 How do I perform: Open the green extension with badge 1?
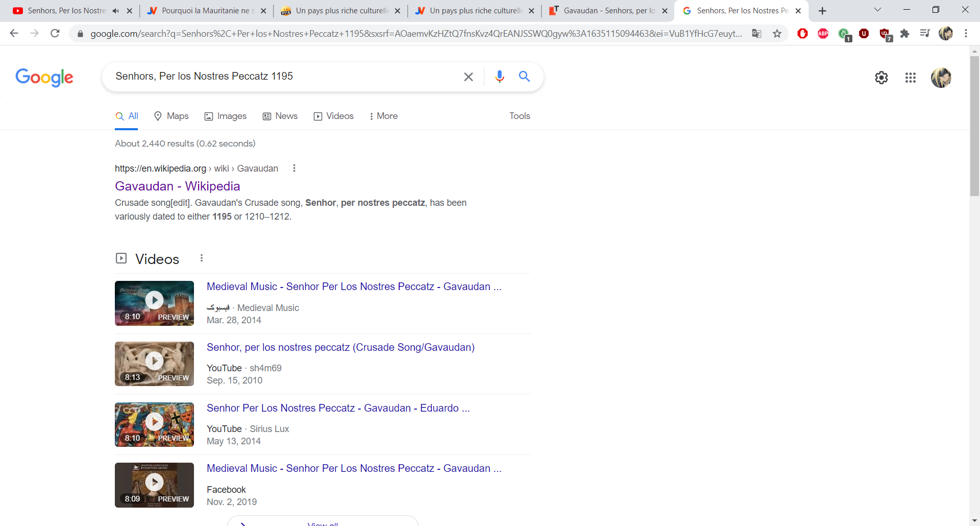(x=844, y=35)
